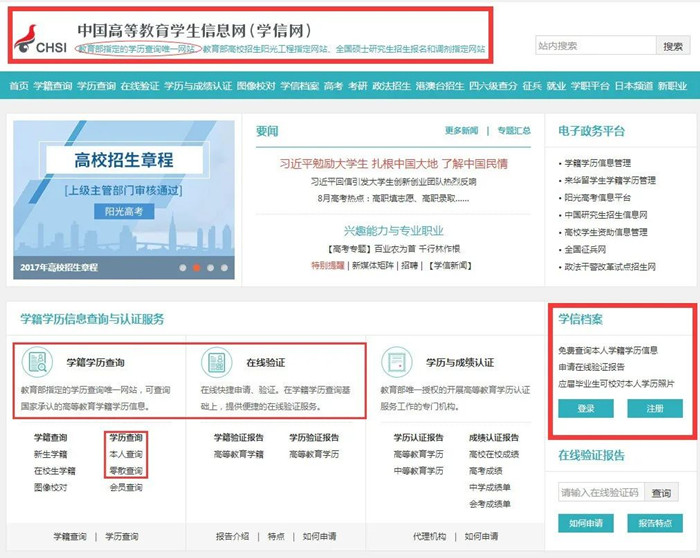Viewport: 700px width, 558px height.
Task: Click the 注册 button in 学信档案
Action: pyautogui.click(x=655, y=408)
